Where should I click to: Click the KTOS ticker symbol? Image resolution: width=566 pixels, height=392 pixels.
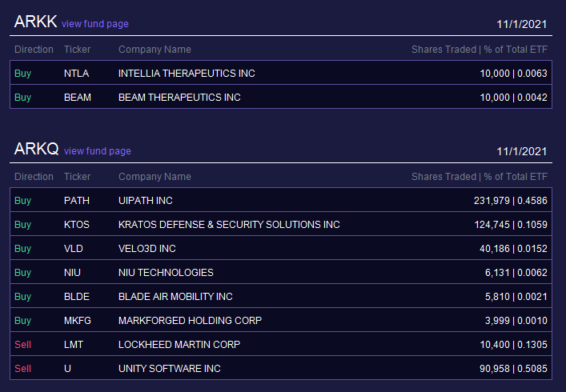point(77,225)
